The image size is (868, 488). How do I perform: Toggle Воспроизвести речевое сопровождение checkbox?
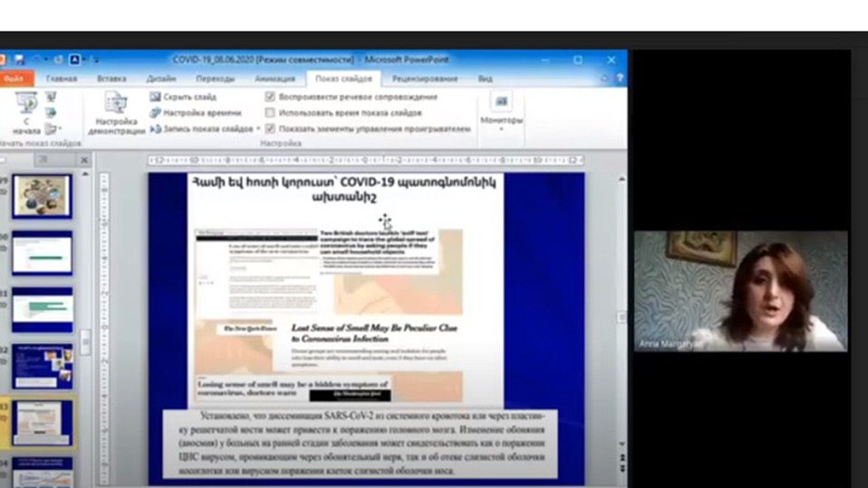[x=270, y=97]
